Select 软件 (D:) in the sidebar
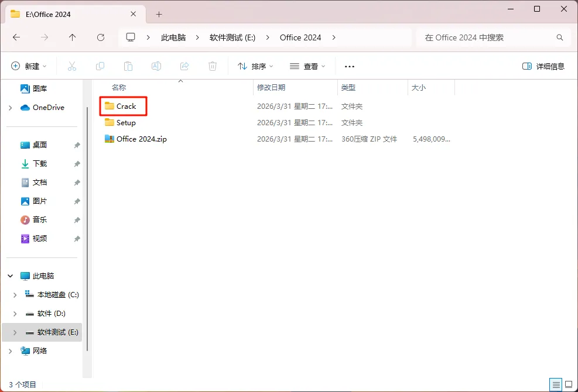Image resolution: width=578 pixels, height=392 pixels. click(x=45, y=314)
